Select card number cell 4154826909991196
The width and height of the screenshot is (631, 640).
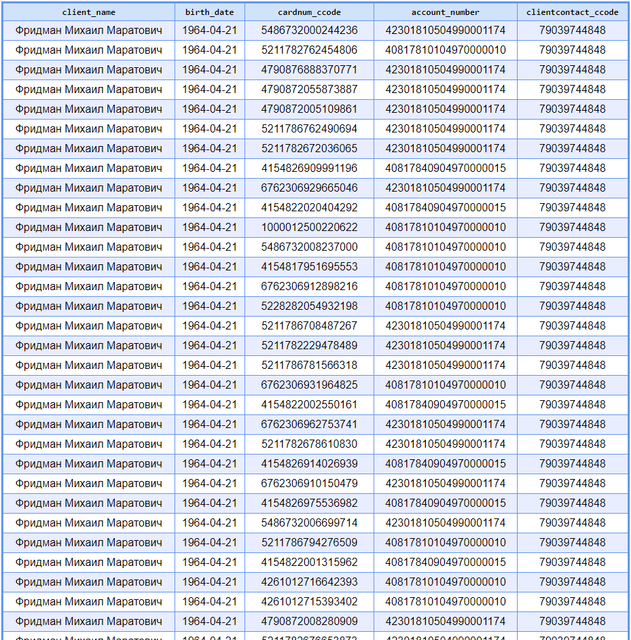tap(309, 168)
